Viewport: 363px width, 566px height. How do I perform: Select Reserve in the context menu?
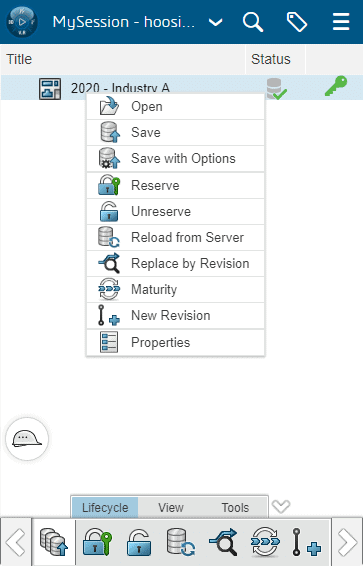(175, 186)
